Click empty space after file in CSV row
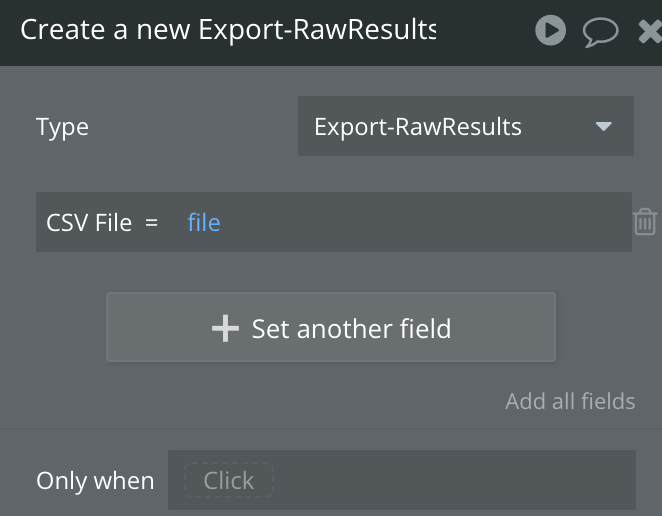This screenshot has height=516, width=662. tap(422, 223)
